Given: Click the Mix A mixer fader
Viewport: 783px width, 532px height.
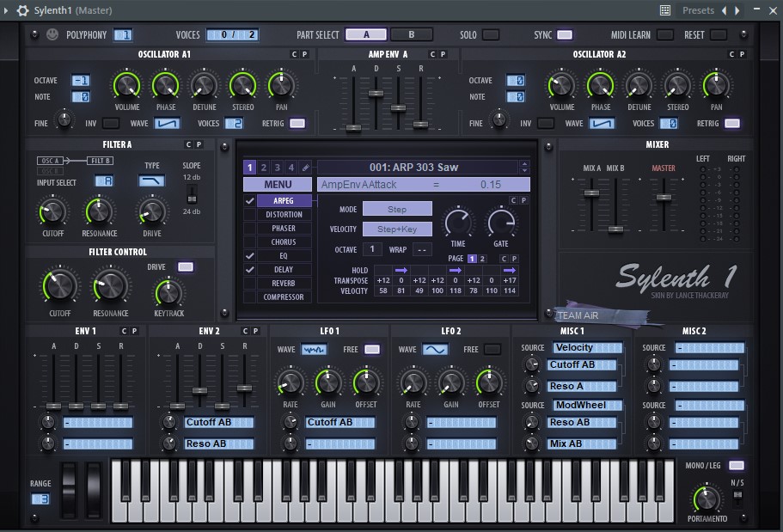Looking at the screenshot, I should click(591, 193).
